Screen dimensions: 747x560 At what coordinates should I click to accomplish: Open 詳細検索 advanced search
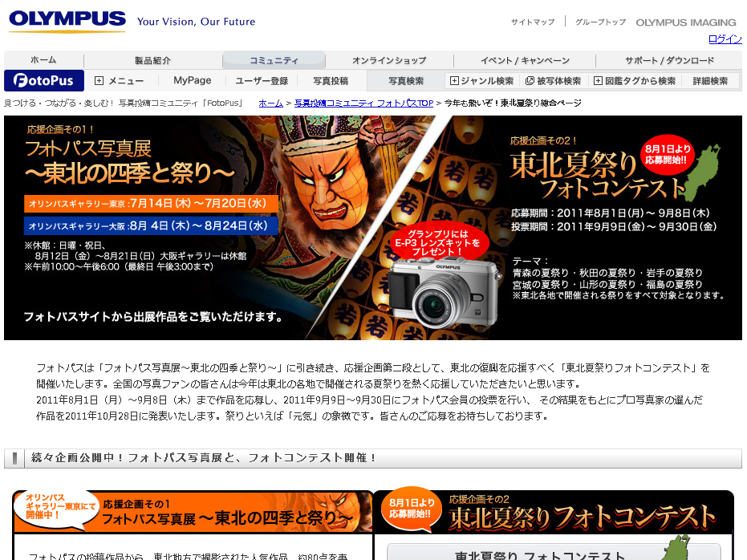tap(710, 81)
